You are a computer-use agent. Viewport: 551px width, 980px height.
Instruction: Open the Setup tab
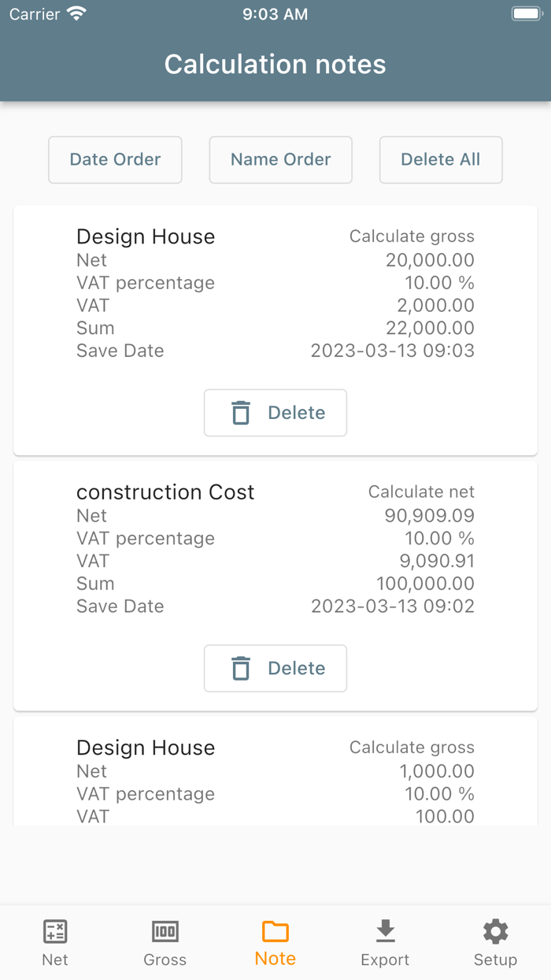coord(495,941)
